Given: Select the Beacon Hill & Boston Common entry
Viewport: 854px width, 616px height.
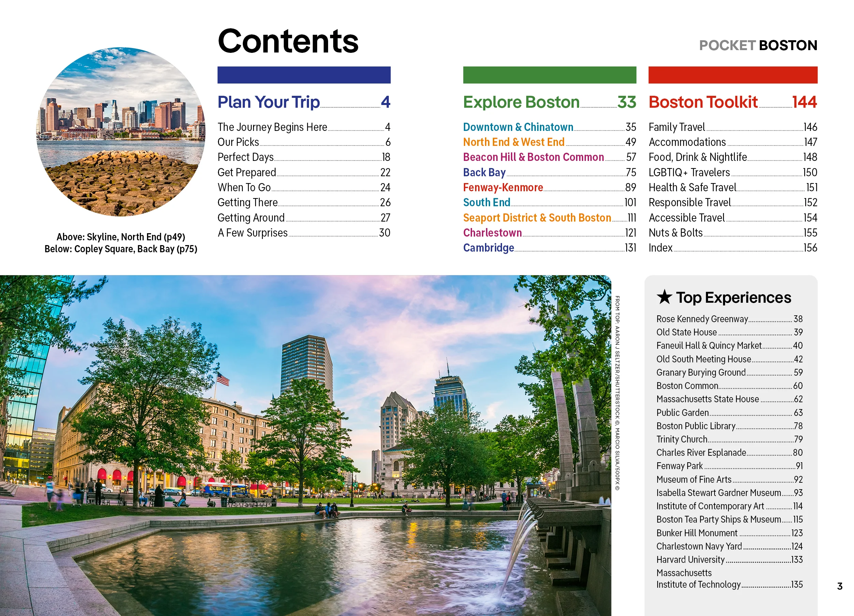Looking at the screenshot, I should click(533, 157).
